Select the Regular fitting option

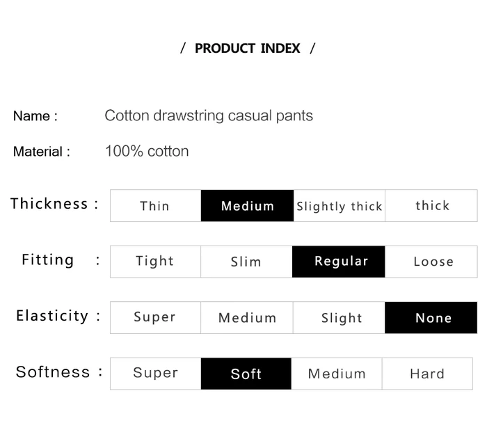339,262
